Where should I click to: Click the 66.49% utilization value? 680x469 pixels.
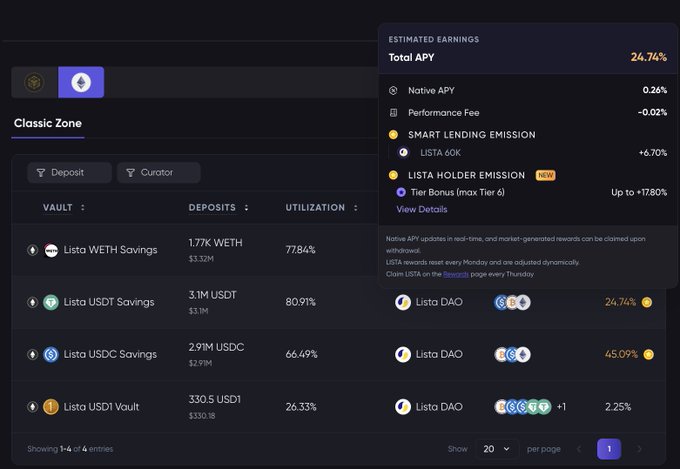pyautogui.click(x=301, y=354)
